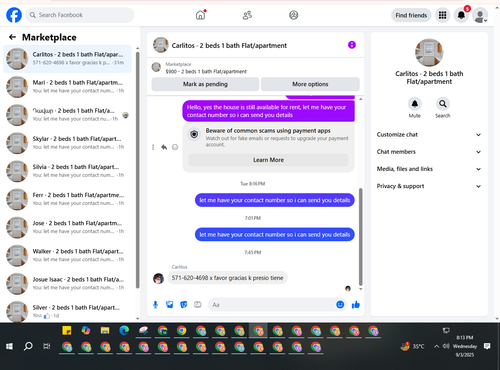Screen dimensions: 500x370
Task: Open Silver conversation in chat list
Action: (x=68, y=311)
